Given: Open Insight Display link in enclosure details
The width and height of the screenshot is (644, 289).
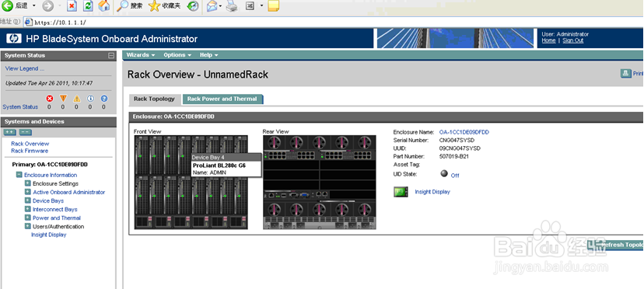Looking at the screenshot, I should [x=432, y=192].
